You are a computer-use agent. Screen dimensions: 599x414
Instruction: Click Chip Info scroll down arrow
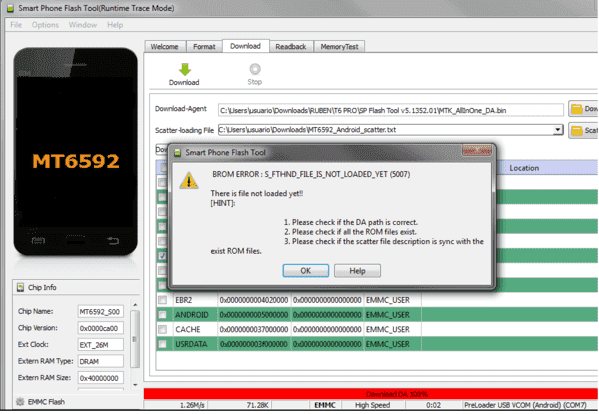[x=135, y=385]
